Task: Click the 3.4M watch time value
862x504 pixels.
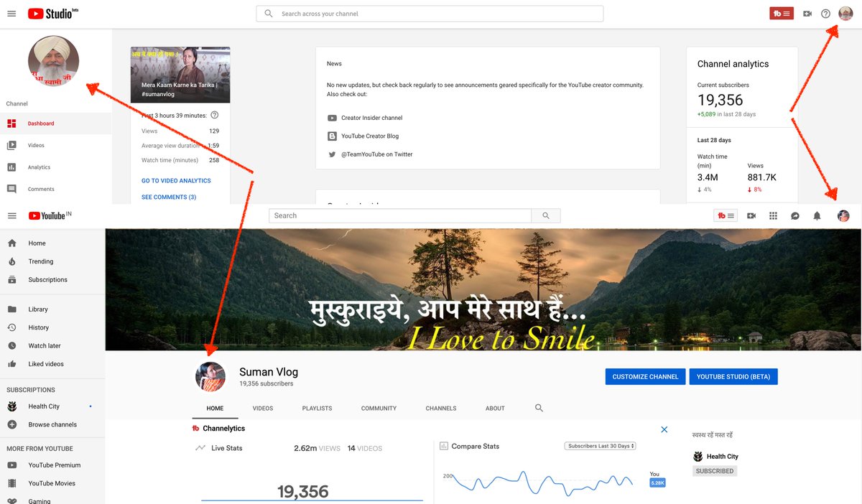Action: [x=708, y=177]
